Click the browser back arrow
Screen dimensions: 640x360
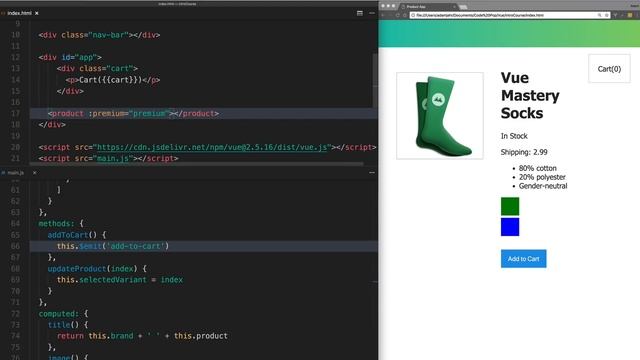pos(383,15)
